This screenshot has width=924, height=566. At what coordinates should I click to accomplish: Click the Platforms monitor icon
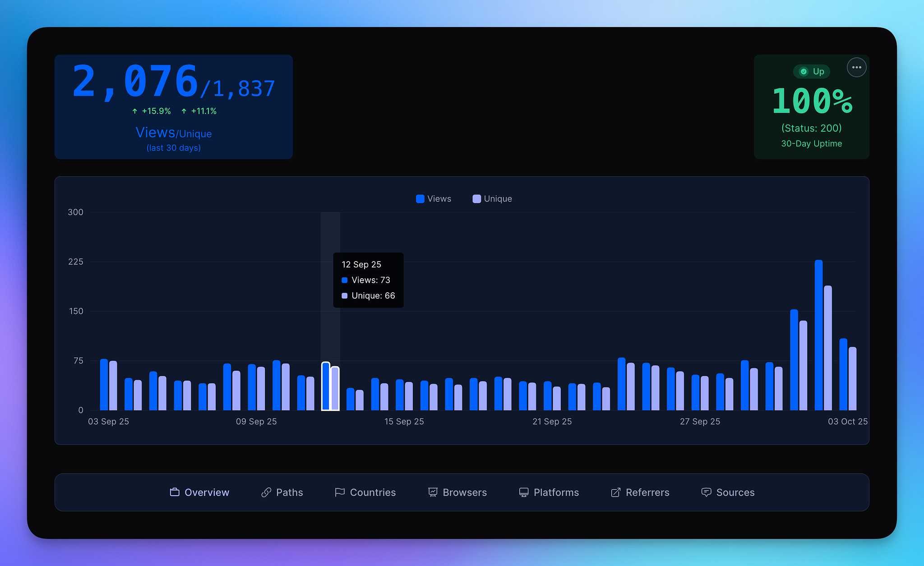click(x=523, y=492)
